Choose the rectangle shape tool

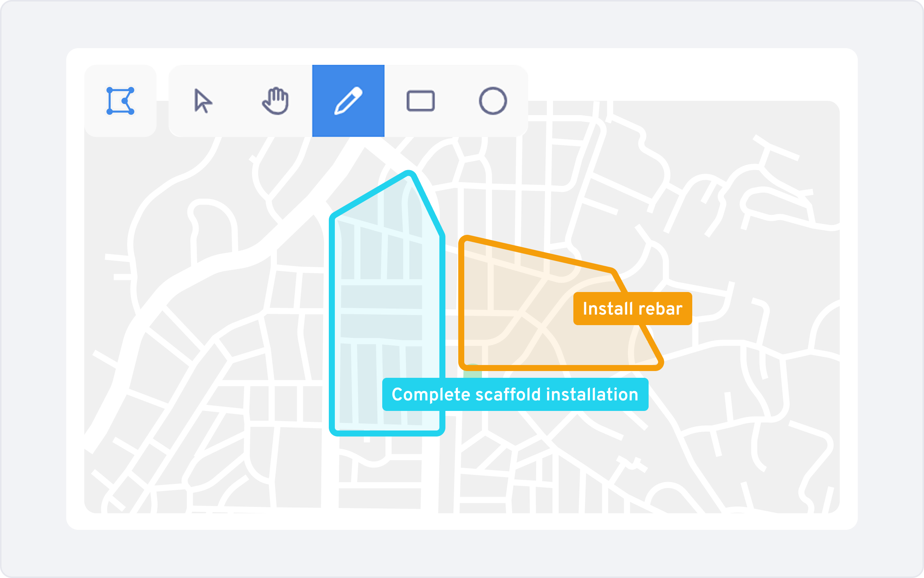(x=420, y=101)
